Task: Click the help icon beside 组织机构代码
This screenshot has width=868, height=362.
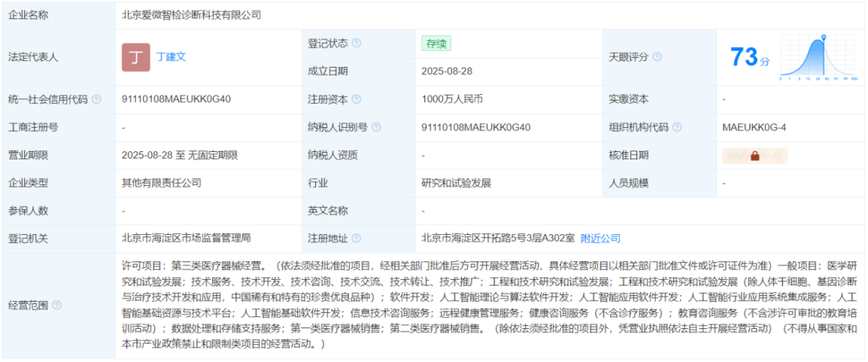Action: pyautogui.click(x=677, y=127)
